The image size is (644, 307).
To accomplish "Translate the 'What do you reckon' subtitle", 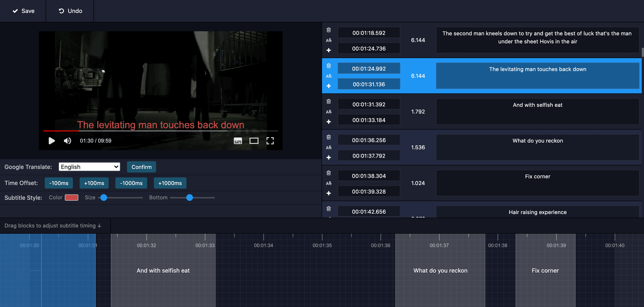I will click(x=328, y=147).
